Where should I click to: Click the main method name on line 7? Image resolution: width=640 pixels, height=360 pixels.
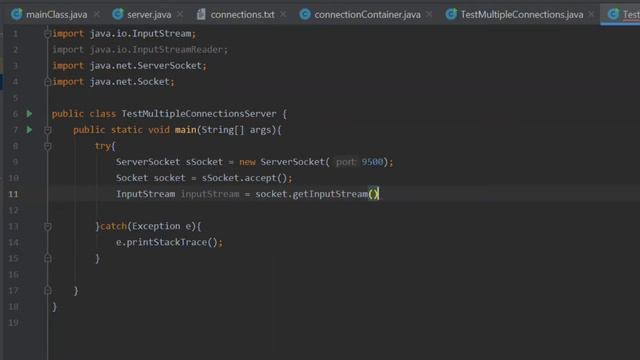[x=185, y=130]
